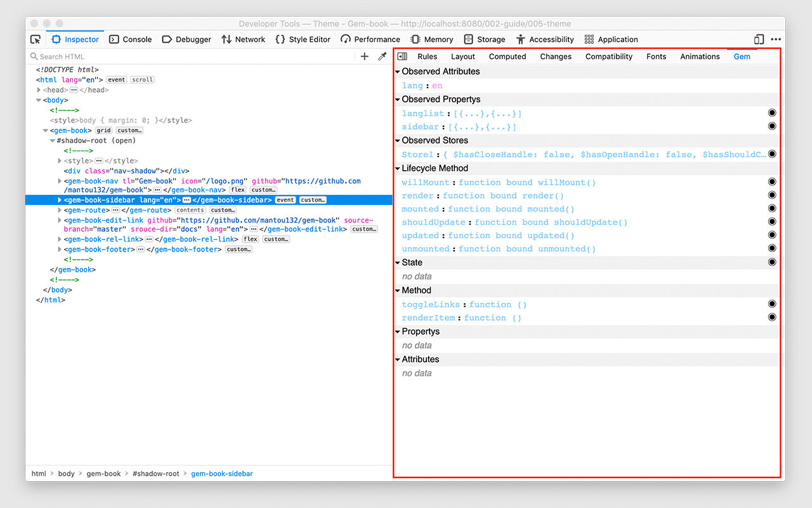Focus the Search HTML field
Image resolution: width=812 pixels, height=508 pixels.
(190, 57)
